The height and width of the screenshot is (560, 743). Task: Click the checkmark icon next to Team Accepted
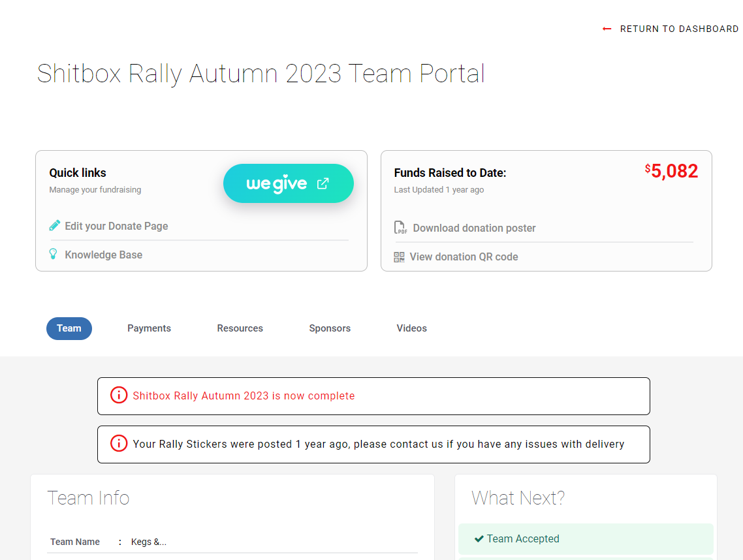click(x=479, y=538)
